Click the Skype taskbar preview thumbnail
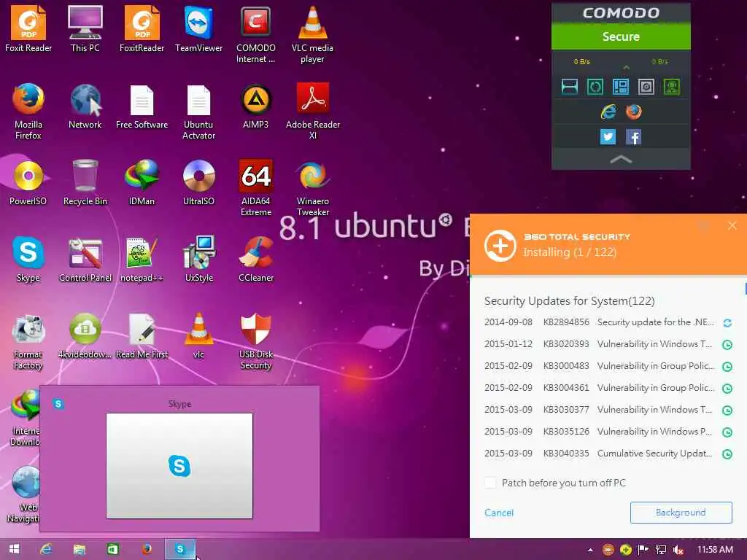Image resolution: width=747 pixels, height=560 pixels. pyautogui.click(x=179, y=466)
